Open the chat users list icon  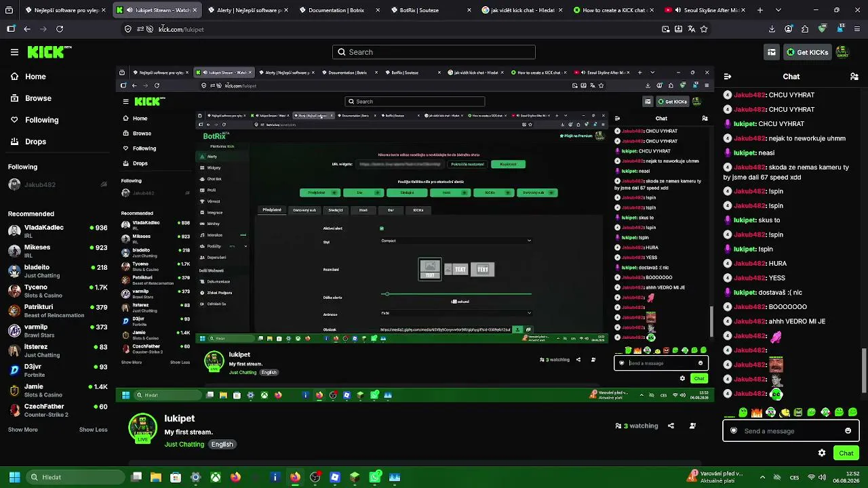(854, 77)
